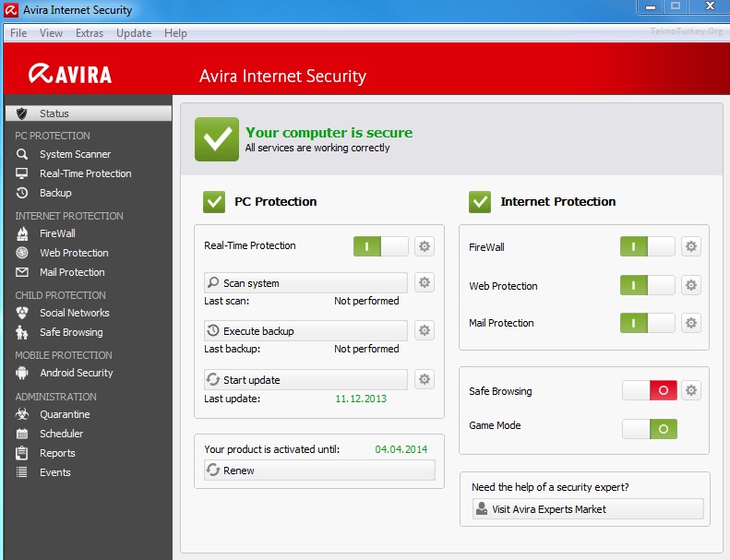Toggle Real-Time Protection switch off
Screen dimensions: 730x560
[381, 246]
